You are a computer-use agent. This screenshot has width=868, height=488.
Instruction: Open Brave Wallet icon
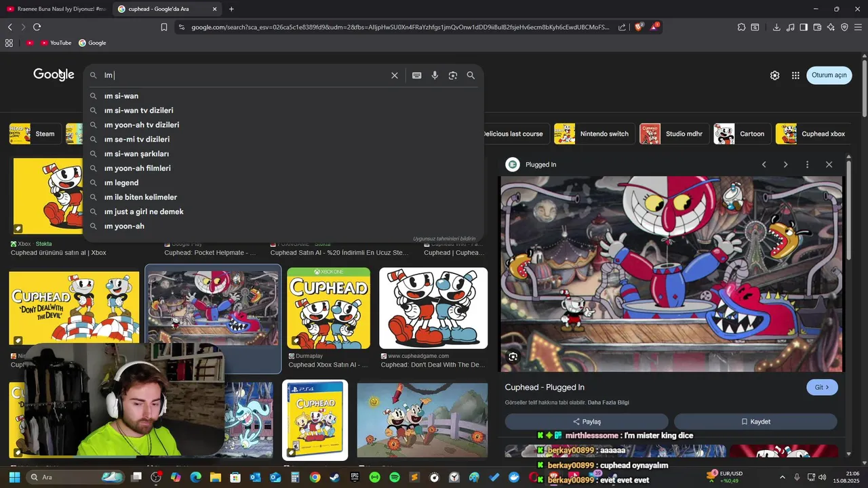[817, 27]
